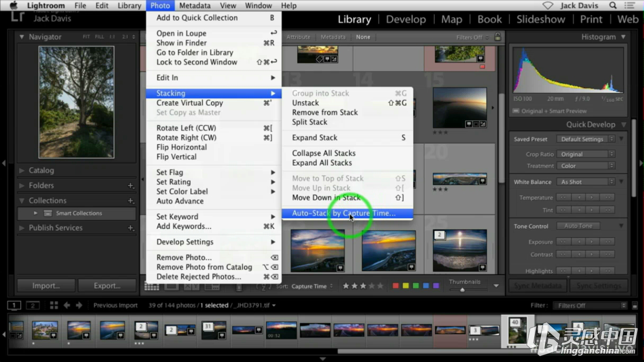This screenshot has height=362, width=644.
Task: Open the Treatment dropdown
Action: (x=585, y=166)
